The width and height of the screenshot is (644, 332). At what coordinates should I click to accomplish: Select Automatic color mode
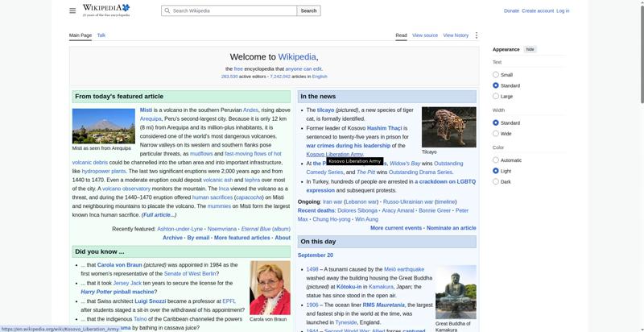click(496, 160)
